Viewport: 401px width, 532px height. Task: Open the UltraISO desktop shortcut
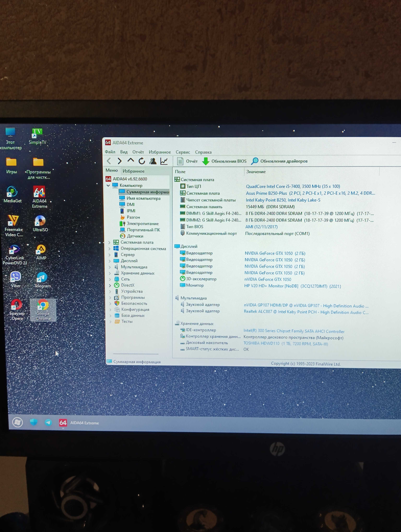(x=40, y=223)
